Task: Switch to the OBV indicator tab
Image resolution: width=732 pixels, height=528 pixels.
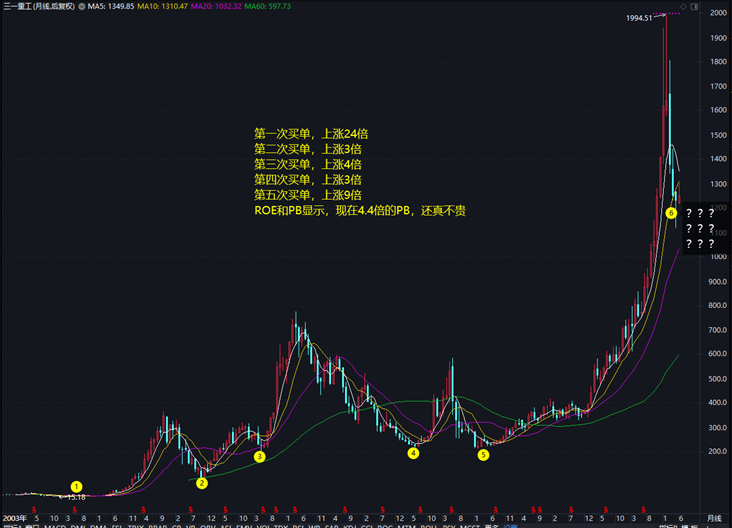Action: [208, 526]
